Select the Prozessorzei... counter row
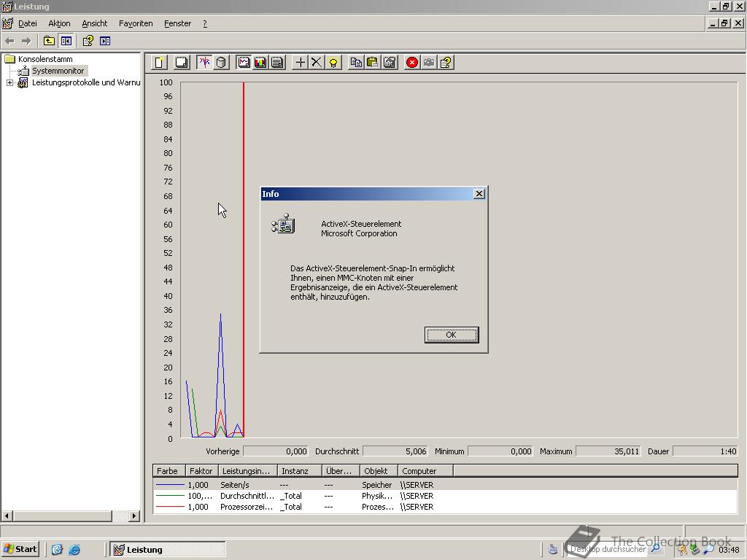The height and width of the screenshot is (560, 747). click(x=445, y=507)
